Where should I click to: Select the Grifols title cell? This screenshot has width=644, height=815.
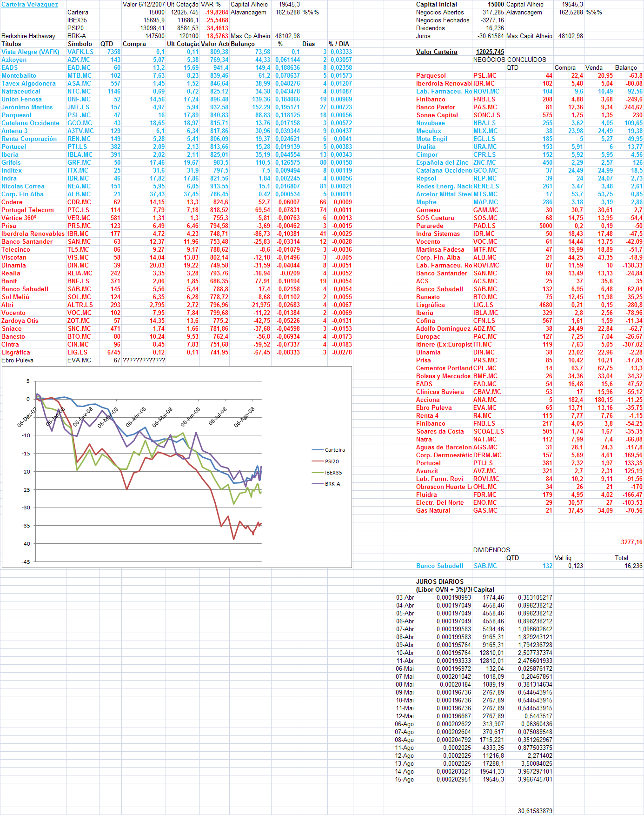click(11, 163)
